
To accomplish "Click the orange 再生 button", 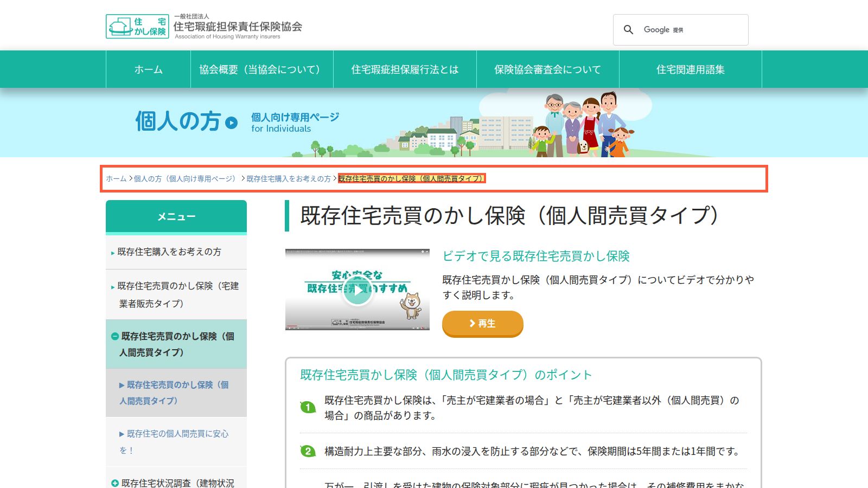I will click(x=483, y=324).
